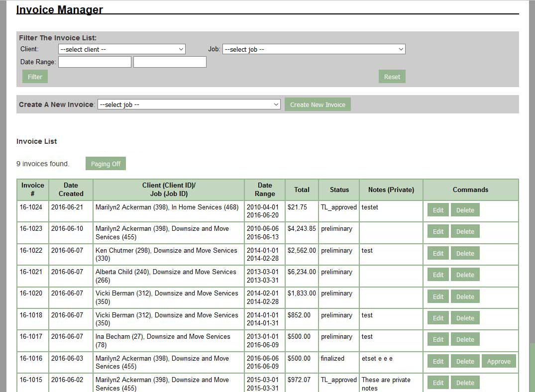Delete invoice 16-1024
The height and width of the screenshot is (392, 535).
(465, 210)
